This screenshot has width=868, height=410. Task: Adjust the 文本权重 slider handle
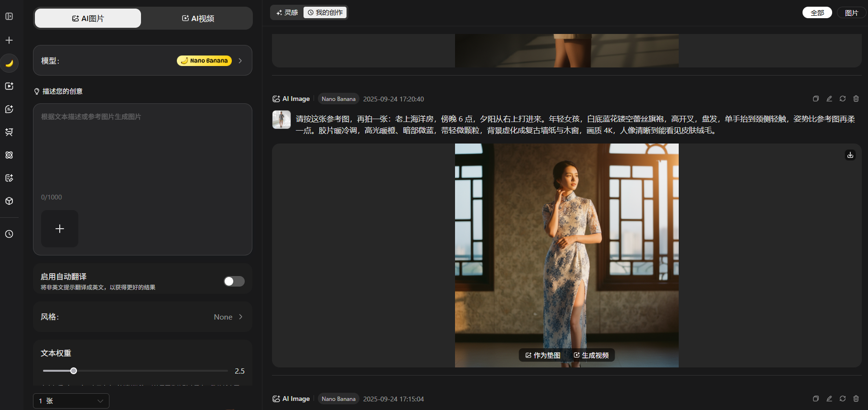[74, 371]
